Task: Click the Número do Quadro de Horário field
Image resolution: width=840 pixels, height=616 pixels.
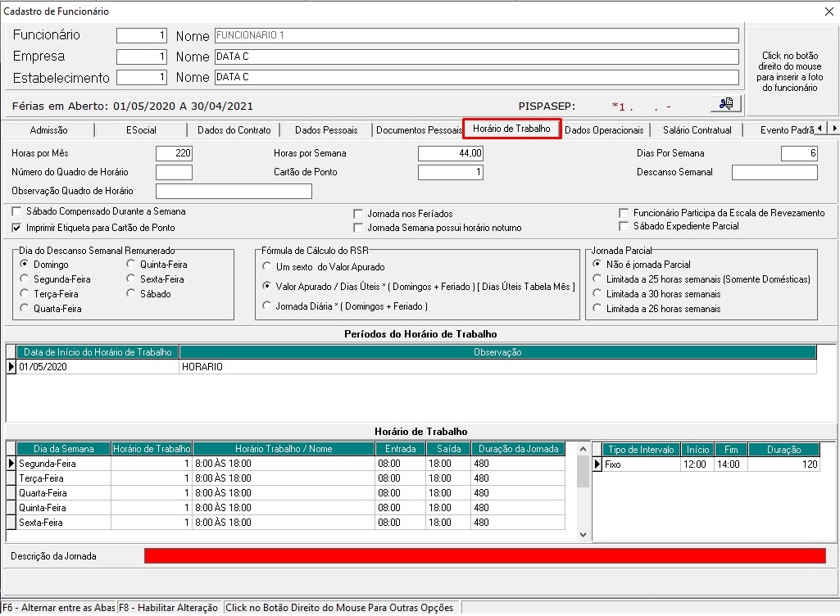Action: [174, 172]
